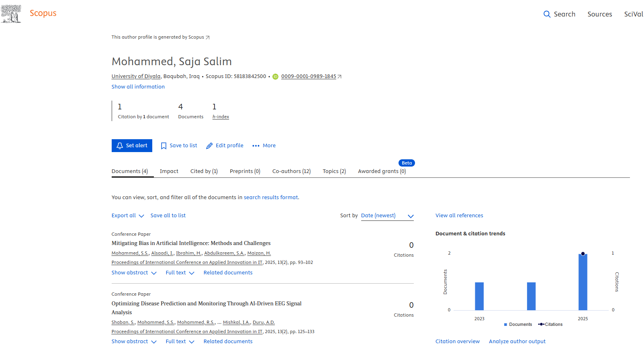Click the green ORCID icon
644x348 pixels.
click(x=275, y=76)
